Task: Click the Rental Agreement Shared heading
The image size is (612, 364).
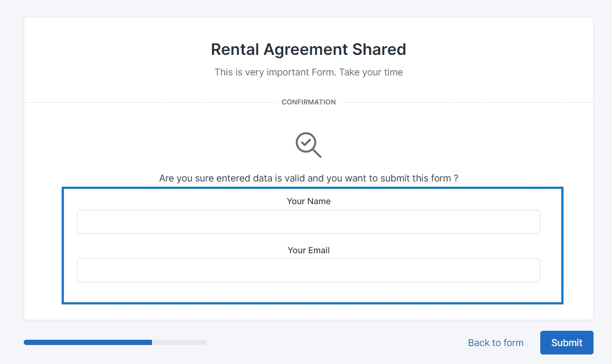Action: tap(308, 49)
